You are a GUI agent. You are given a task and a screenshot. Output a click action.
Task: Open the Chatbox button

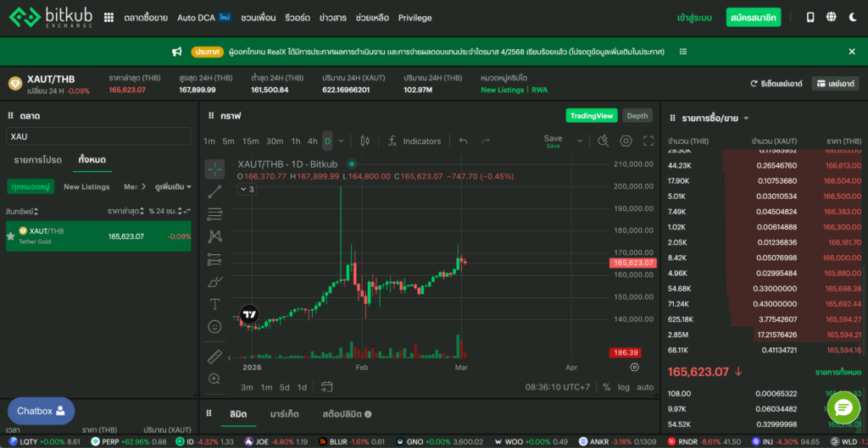(x=41, y=411)
